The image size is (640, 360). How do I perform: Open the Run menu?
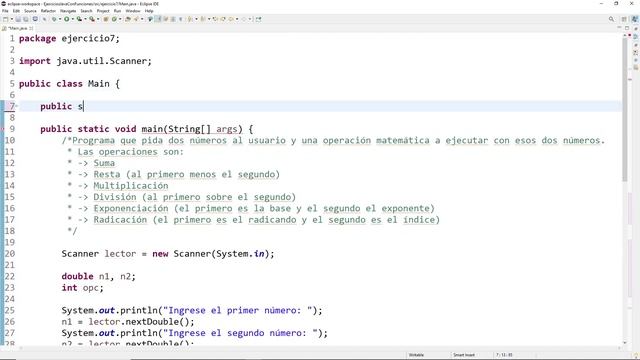coord(117,11)
